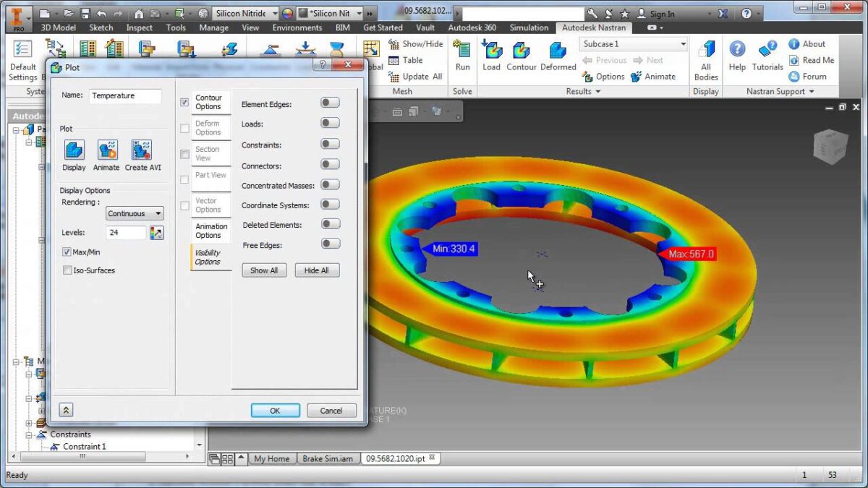Click the Update All mesh tool
Viewport: 868px width, 488px height.
[x=415, y=76]
